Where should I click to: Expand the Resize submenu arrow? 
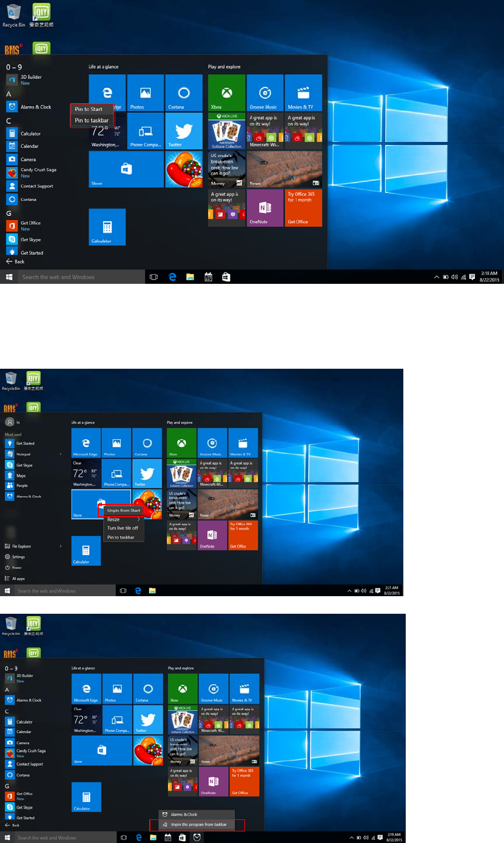tap(138, 519)
